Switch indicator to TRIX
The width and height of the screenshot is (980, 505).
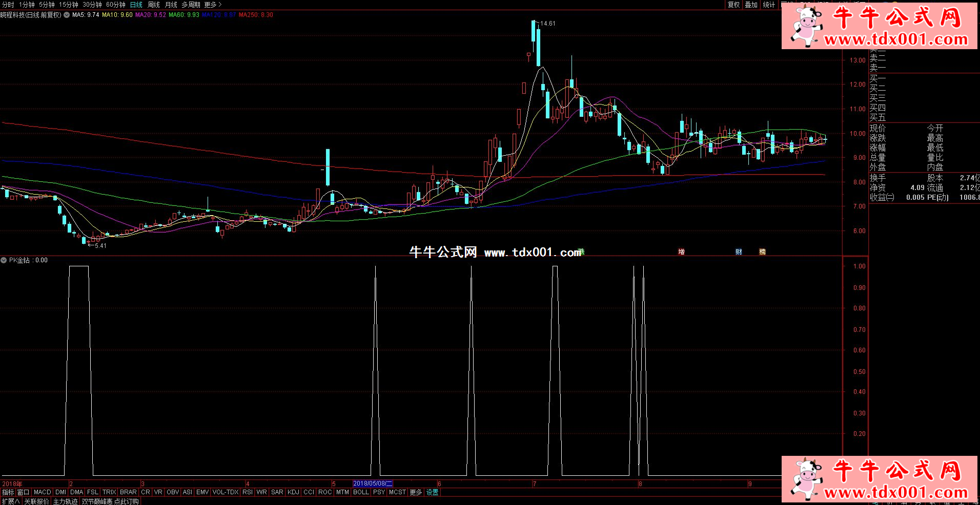pos(109,492)
